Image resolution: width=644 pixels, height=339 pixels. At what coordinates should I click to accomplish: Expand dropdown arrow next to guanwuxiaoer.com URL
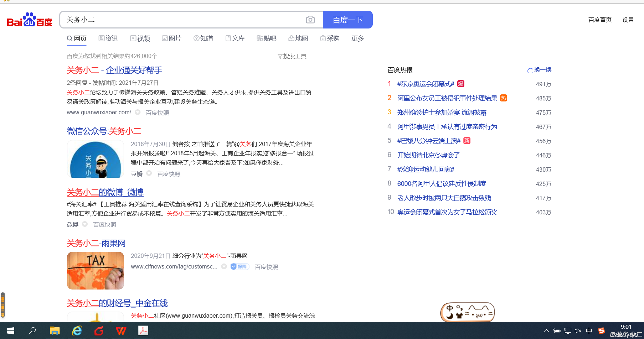pyautogui.click(x=138, y=112)
